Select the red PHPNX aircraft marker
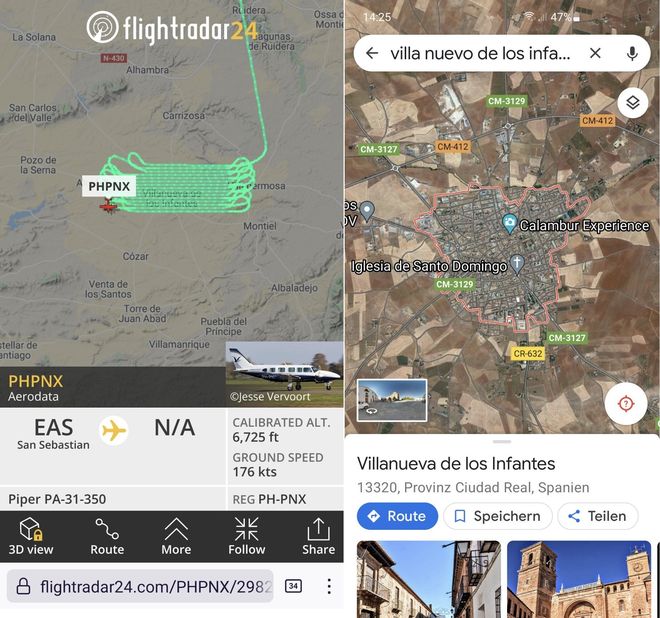The width and height of the screenshot is (660, 618). point(108,206)
